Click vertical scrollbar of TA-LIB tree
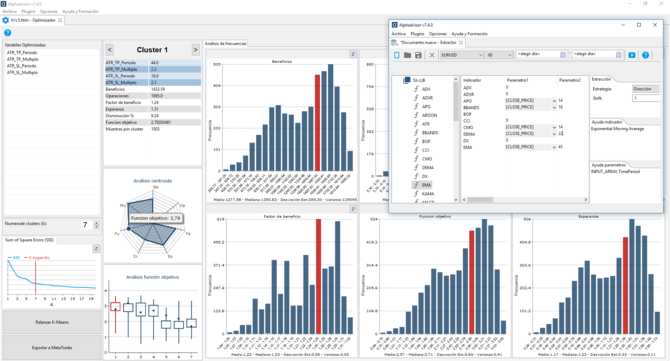The image size is (670, 361). click(x=455, y=101)
